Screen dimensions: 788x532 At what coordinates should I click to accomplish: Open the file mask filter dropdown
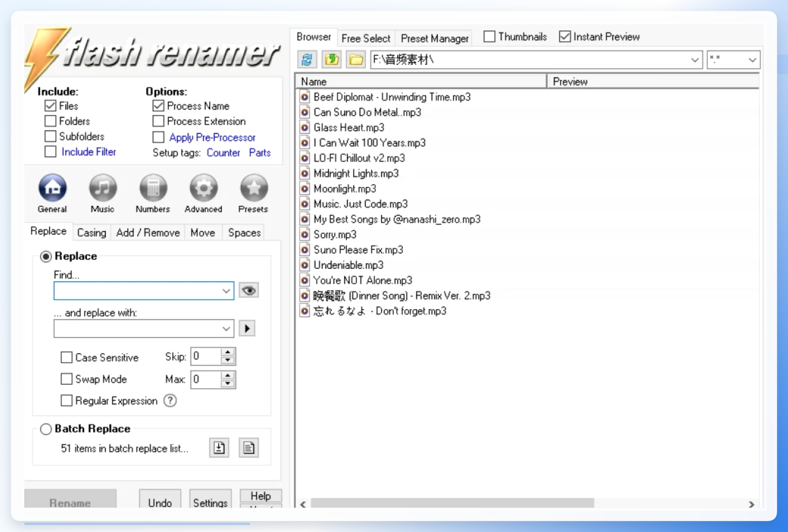click(753, 60)
